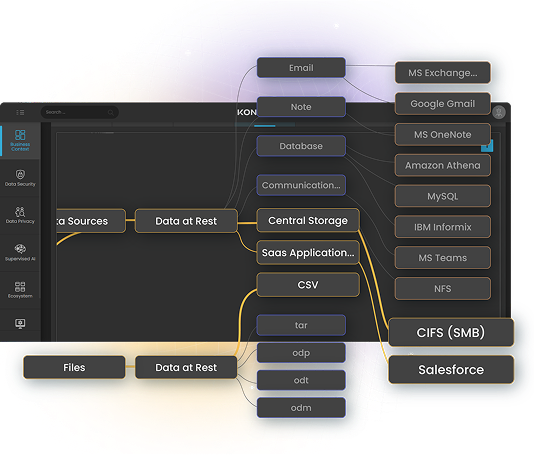Open the Ecosystem sidebar icon
Screen dimensions: 534x455
point(20,290)
